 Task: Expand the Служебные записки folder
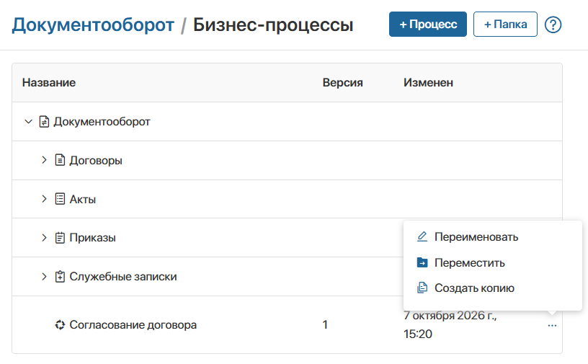coord(44,277)
